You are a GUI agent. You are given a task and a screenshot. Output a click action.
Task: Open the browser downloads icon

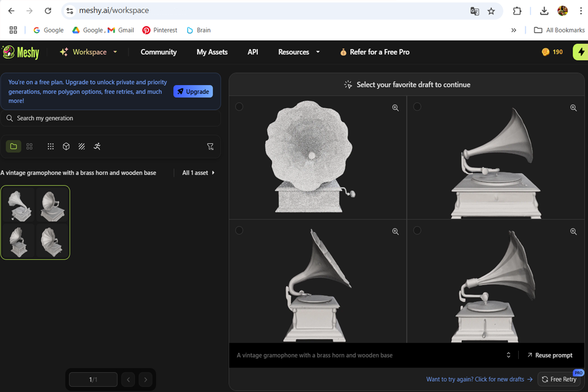(x=544, y=11)
